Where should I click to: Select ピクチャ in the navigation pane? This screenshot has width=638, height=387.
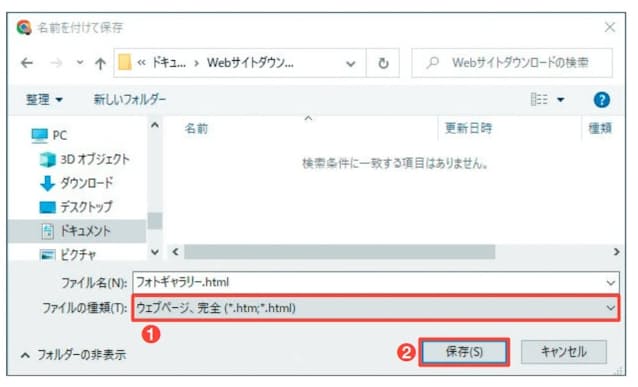click(x=78, y=255)
